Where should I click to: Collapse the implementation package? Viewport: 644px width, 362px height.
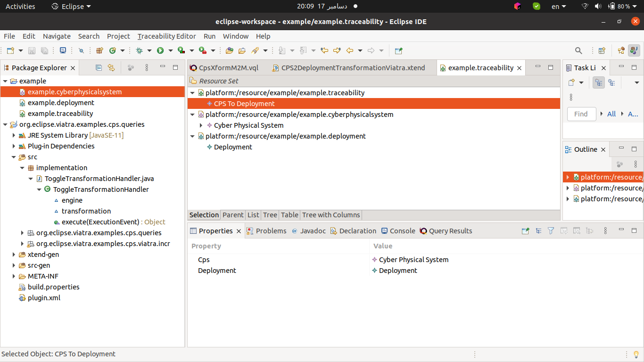22,168
